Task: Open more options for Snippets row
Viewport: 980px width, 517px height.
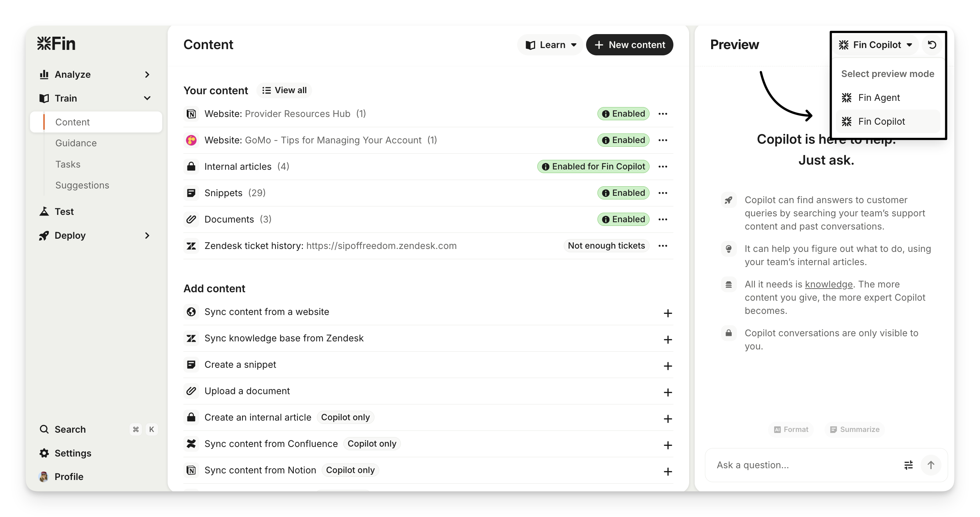Action: (663, 193)
